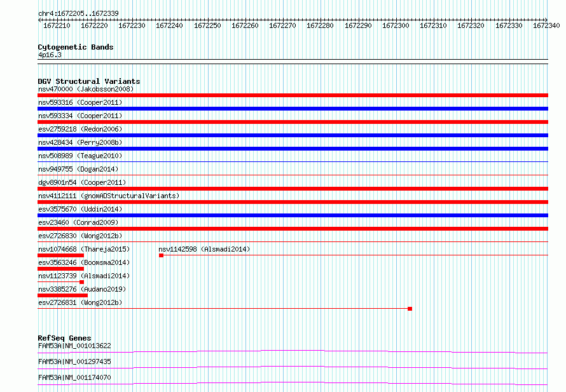Click the esv2759218 (Redon2006) label
This screenshot has width=566, height=392.
pos(80,129)
